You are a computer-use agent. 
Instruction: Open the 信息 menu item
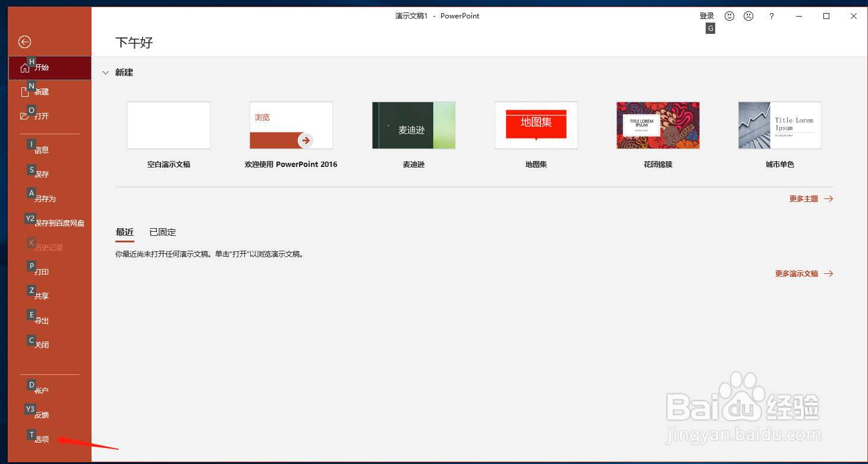[x=50, y=150]
